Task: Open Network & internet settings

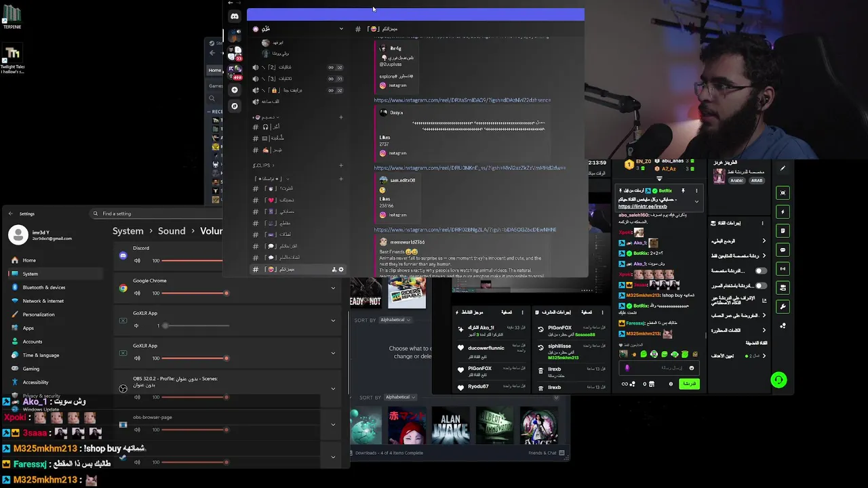Action: tap(43, 301)
